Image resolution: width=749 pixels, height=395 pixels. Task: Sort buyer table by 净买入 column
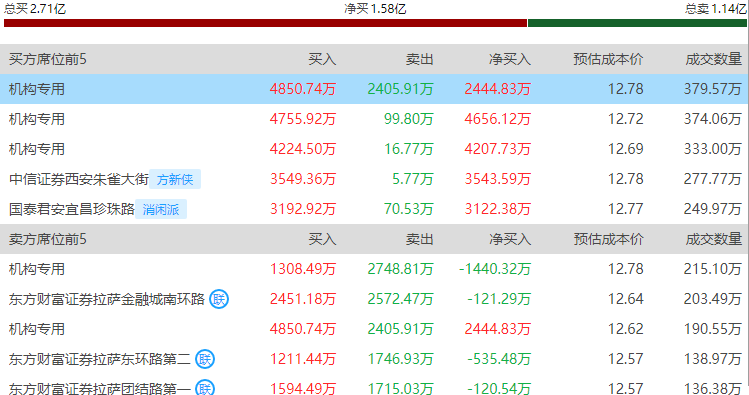[x=510, y=59]
